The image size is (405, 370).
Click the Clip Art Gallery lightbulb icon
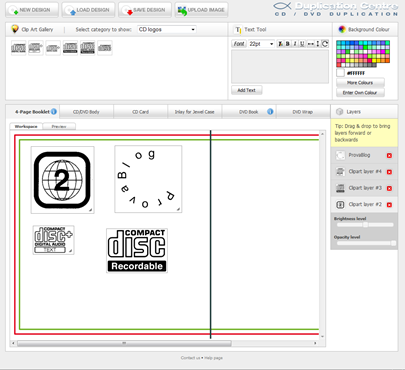15,29
